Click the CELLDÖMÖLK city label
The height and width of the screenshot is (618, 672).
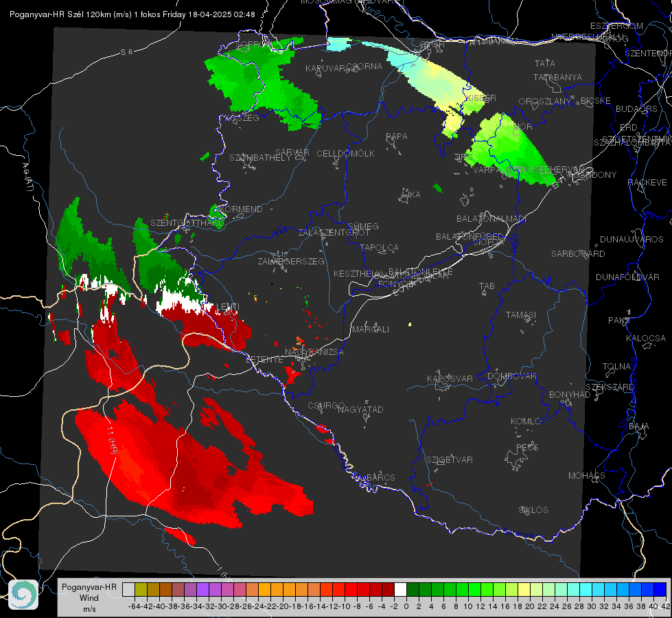click(x=346, y=154)
